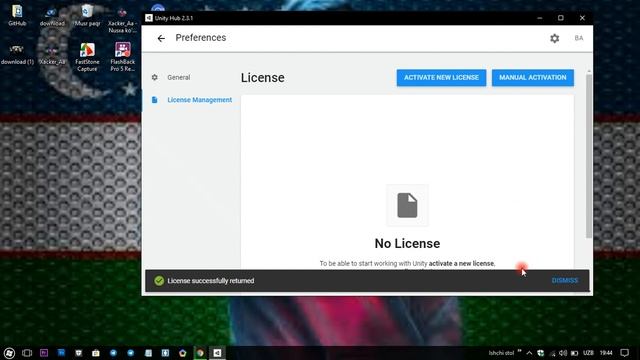Click the green checkmark in notification bar
The width and height of the screenshot is (640, 360).
(x=159, y=281)
